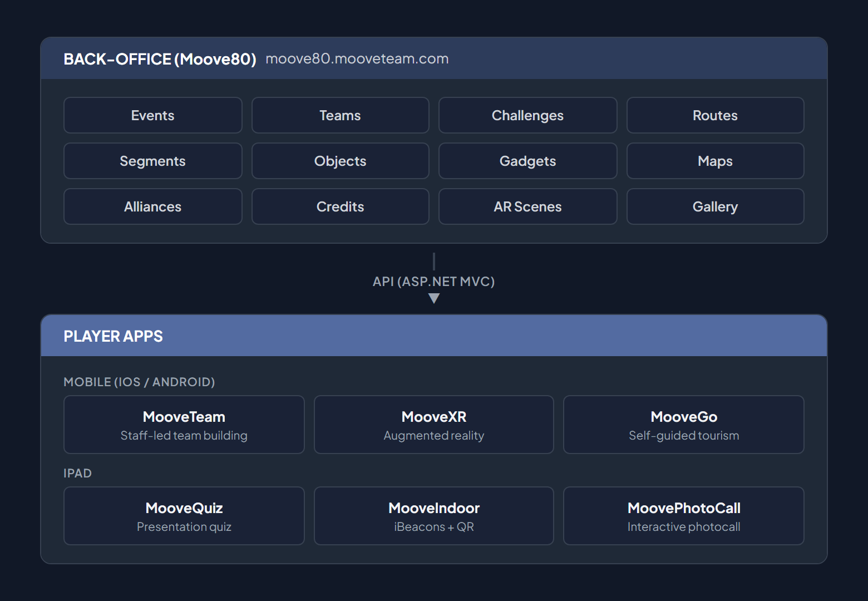This screenshot has height=601, width=868.
Task: Visit the moove80.mooveteam.com link
Action: (357, 58)
